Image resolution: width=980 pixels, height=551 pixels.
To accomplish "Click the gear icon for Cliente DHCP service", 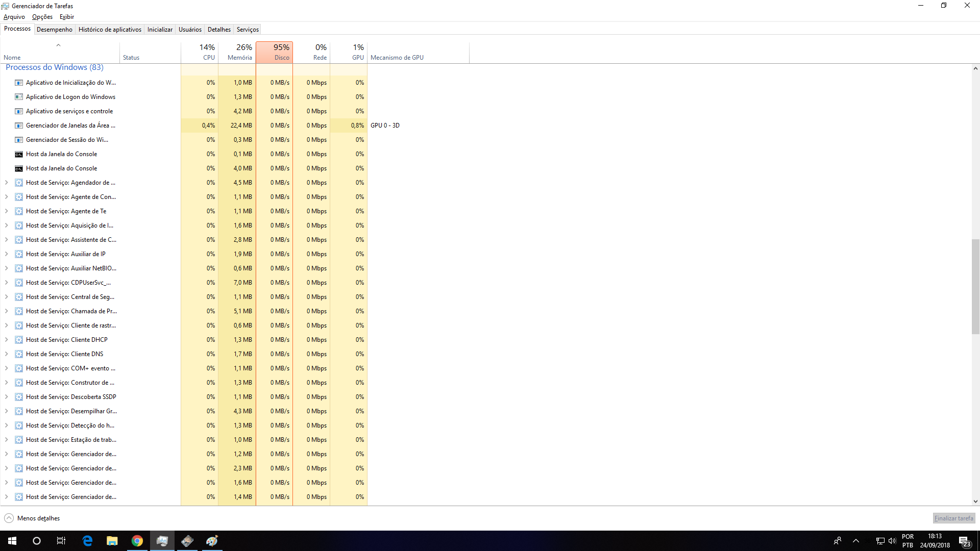I will [19, 340].
